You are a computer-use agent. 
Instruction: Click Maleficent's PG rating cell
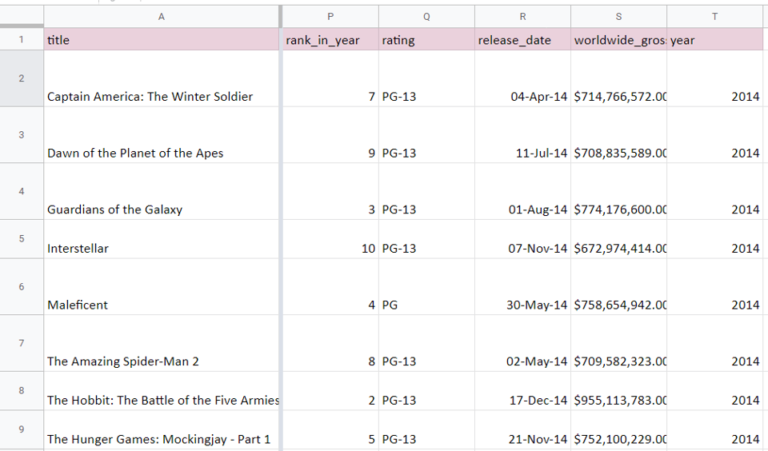click(427, 304)
